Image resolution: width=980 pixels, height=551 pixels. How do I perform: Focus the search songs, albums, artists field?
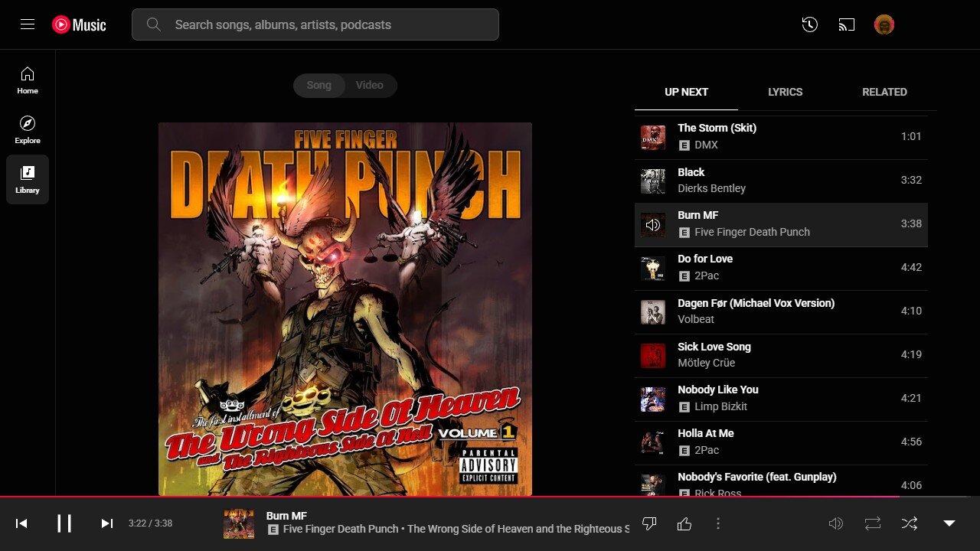315,24
